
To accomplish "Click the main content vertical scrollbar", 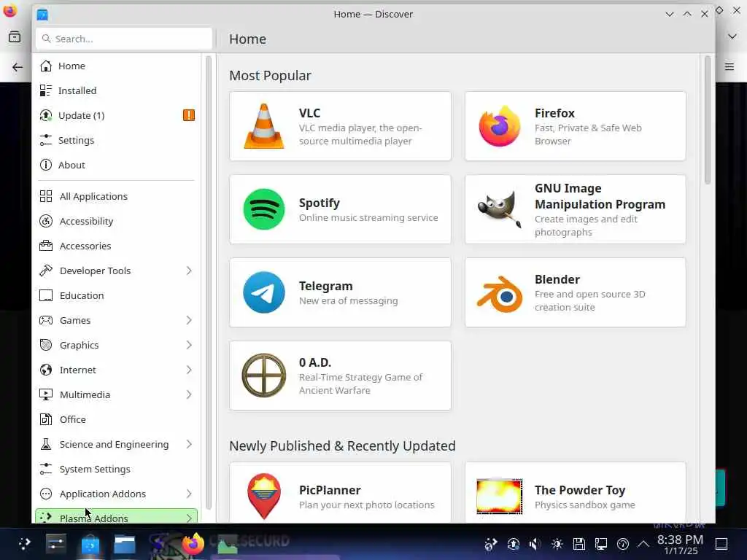I will point(708,120).
